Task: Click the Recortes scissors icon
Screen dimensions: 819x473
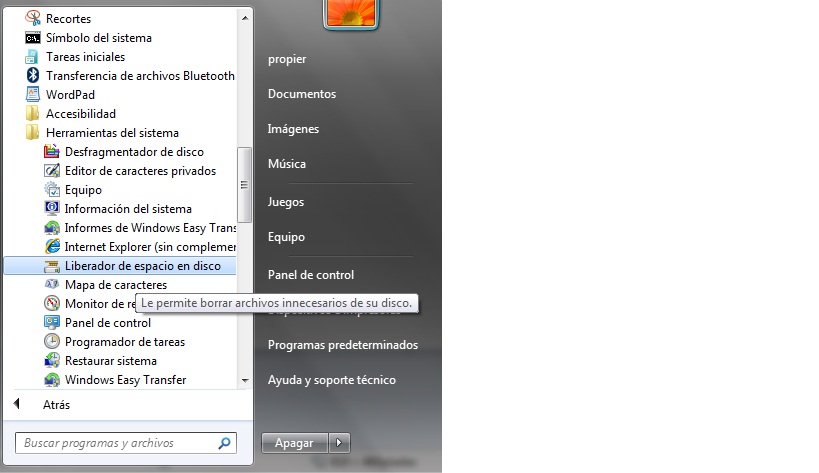Action: click(x=33, y=18)
